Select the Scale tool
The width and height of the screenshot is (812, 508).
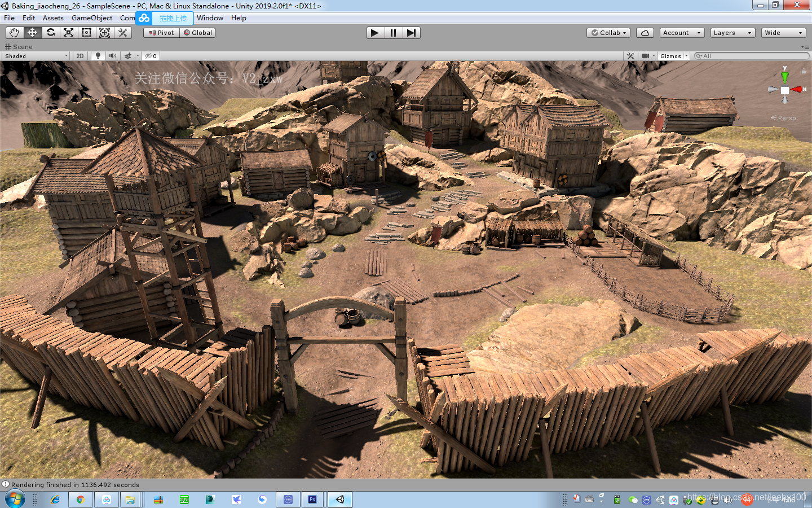(68, 33)
